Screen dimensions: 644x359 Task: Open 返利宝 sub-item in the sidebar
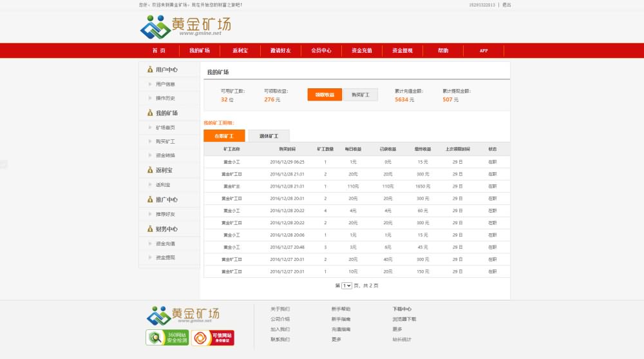click(163, 184)
